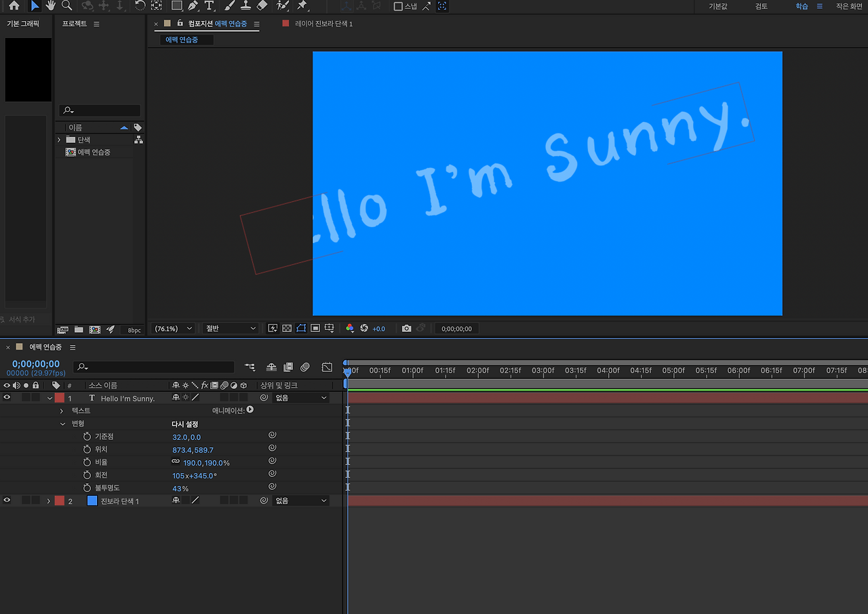Click the snapshot camera icon
The height and width of the screenshot is (614, 868).
coord(406,329)
